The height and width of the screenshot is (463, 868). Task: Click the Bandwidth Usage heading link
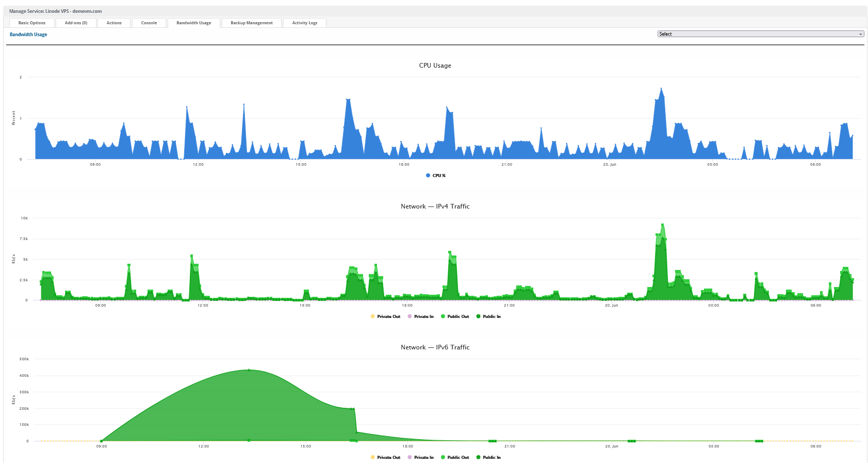(x=28, y=35)
